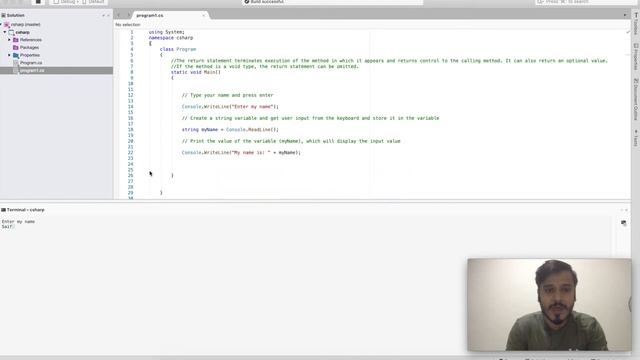Click the Console.WriteLine("My name is: ") line
The width and height of the screenshot is (640, 360).
point(241,152)
